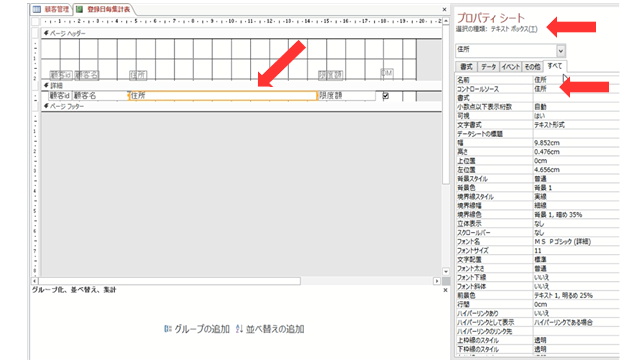Screen dimensions: 640x360
Task: Click the report selector box at ruler corner
Action: (x=36, y=21)
